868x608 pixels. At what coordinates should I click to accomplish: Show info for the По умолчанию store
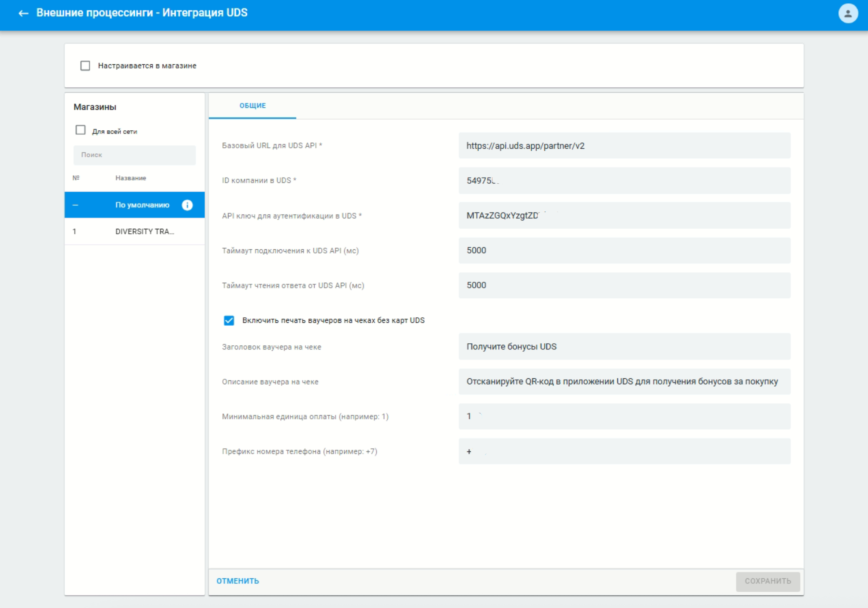pos(187,205)
